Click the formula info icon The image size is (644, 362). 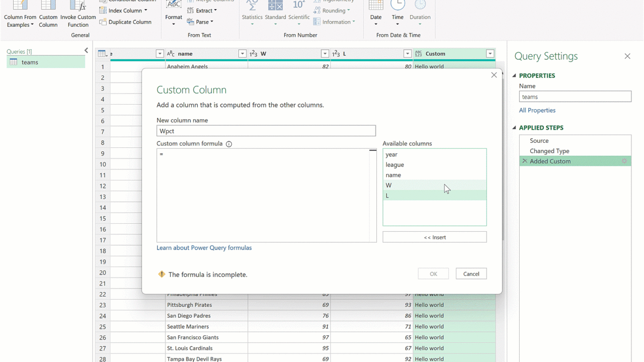229,144
